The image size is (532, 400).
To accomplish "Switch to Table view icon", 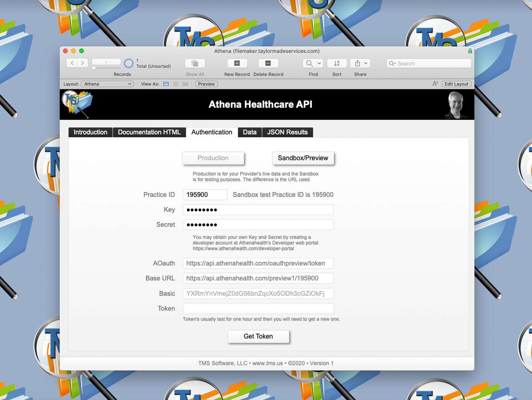I will (x=185, y=84).
